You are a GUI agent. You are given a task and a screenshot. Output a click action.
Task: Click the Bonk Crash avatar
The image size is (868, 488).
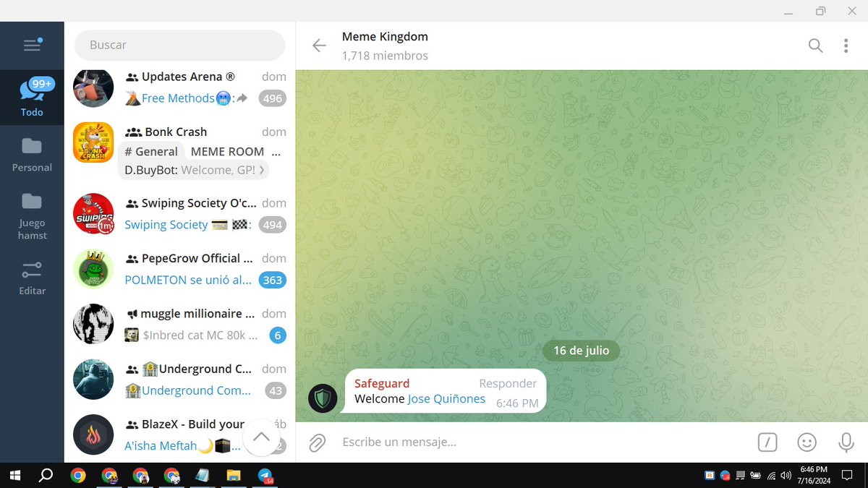(93, 142)
